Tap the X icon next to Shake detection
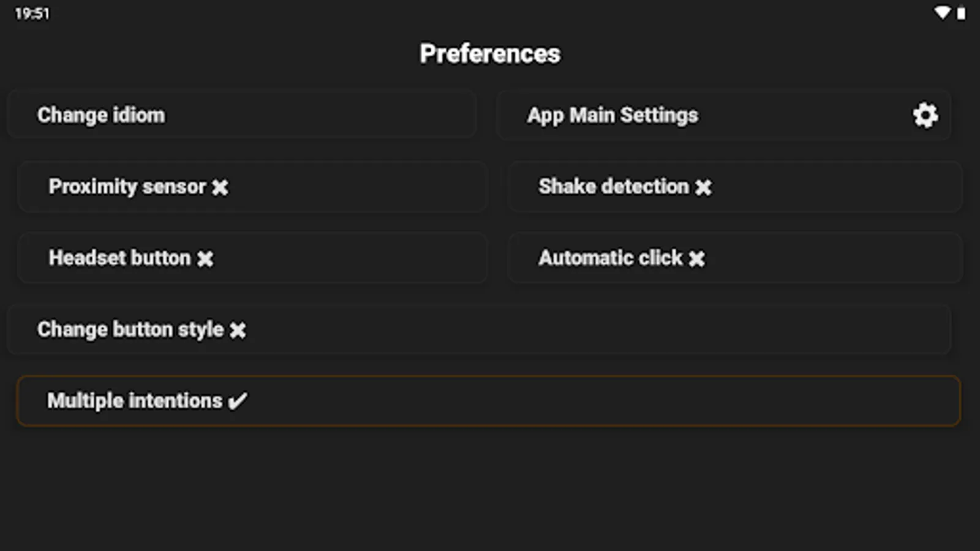 point(703,187)
